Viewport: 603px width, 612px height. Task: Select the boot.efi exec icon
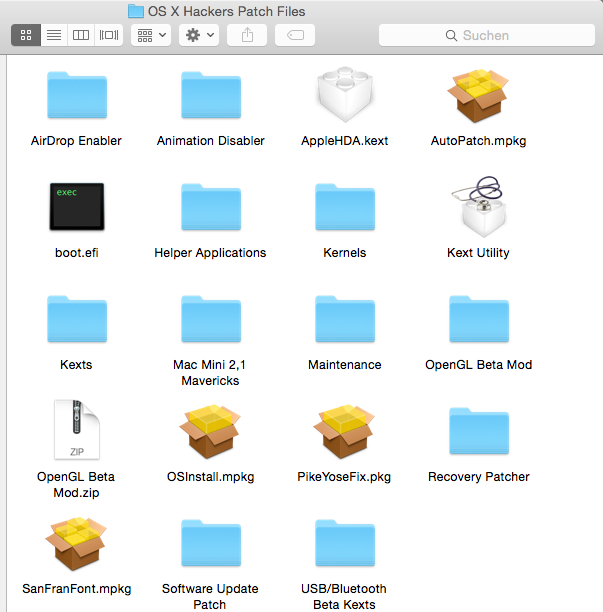point(77,206)
